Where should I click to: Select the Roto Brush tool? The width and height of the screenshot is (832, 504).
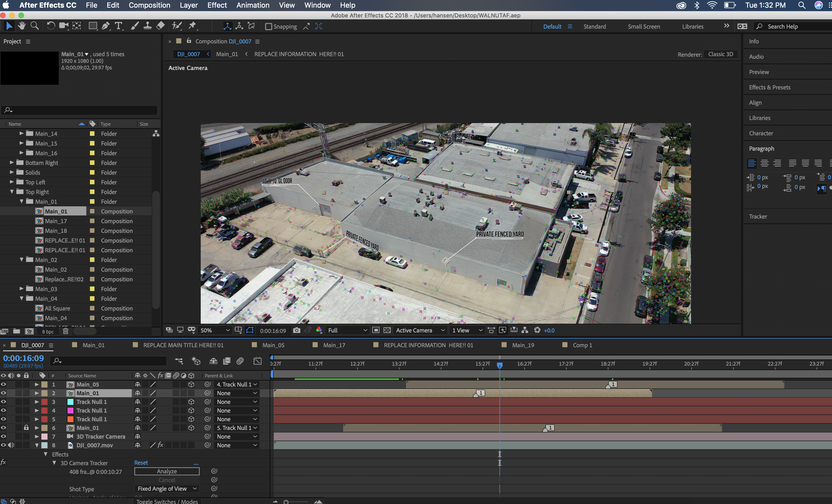[177, 26]
